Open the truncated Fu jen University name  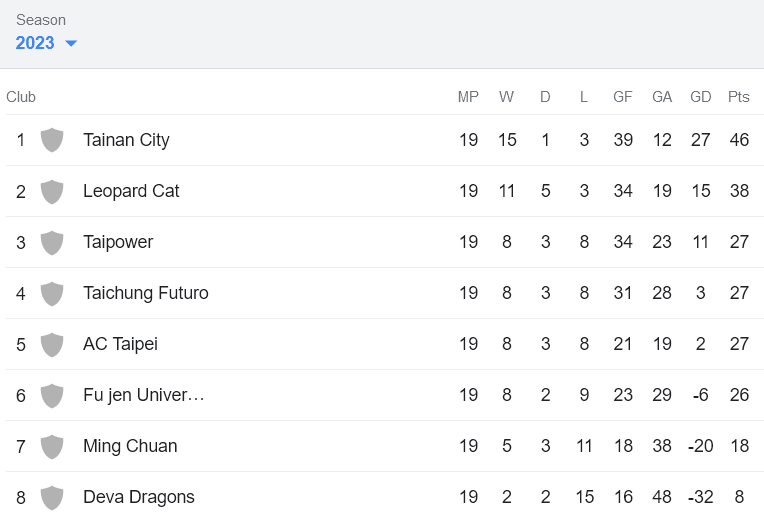[143, 395]
